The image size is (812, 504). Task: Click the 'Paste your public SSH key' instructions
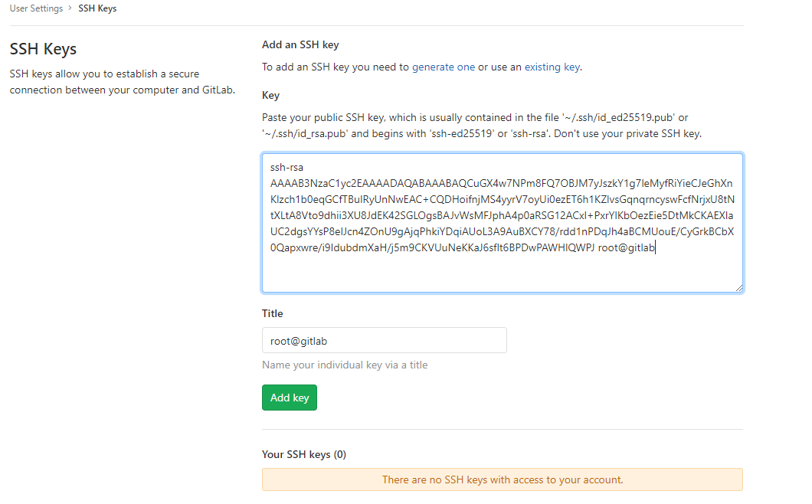click(482, 126)
